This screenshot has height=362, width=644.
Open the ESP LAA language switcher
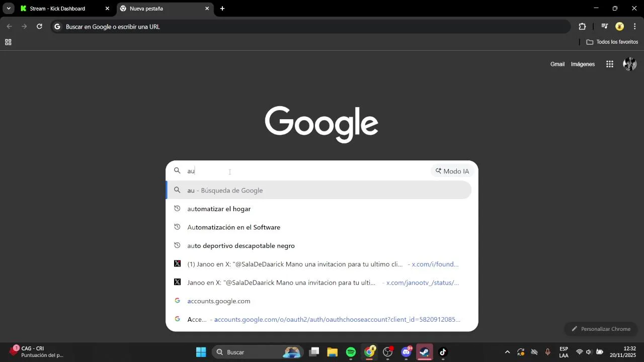(564, 352)
